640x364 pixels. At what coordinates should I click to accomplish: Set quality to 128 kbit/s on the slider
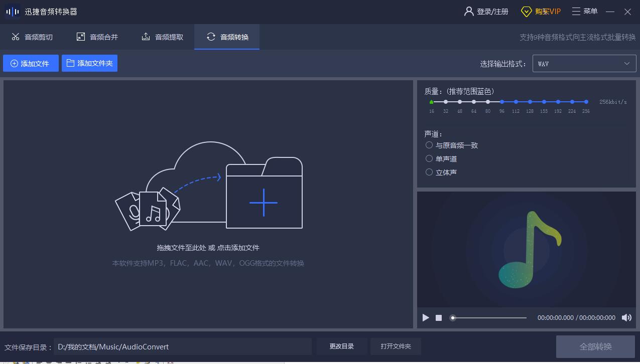(529, 101)
